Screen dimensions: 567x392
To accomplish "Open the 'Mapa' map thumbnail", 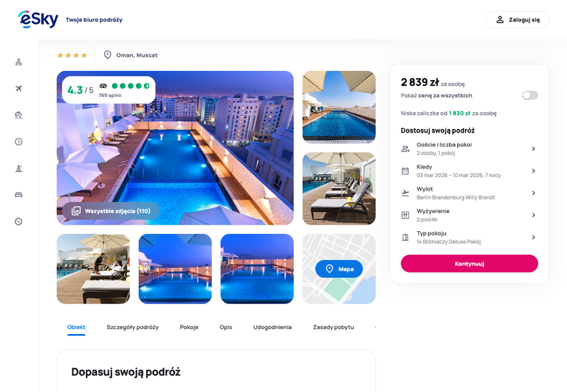I will coord(339,269).
